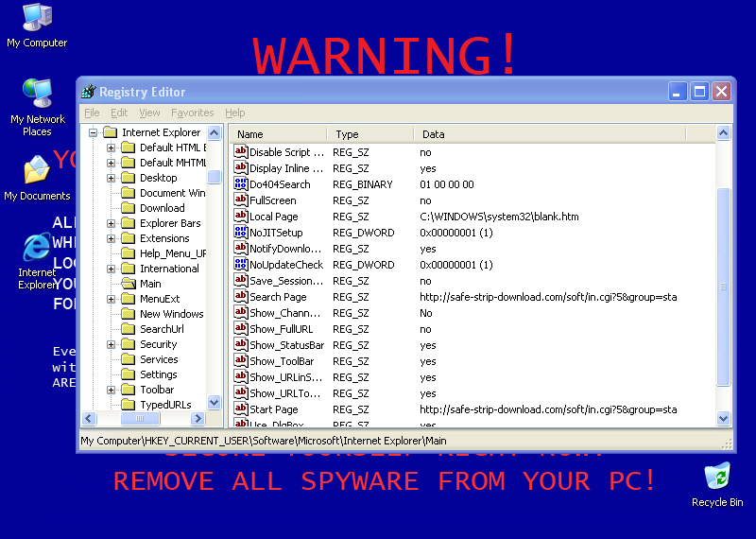Select the Display Inline Images value

(x=286, y=168)
